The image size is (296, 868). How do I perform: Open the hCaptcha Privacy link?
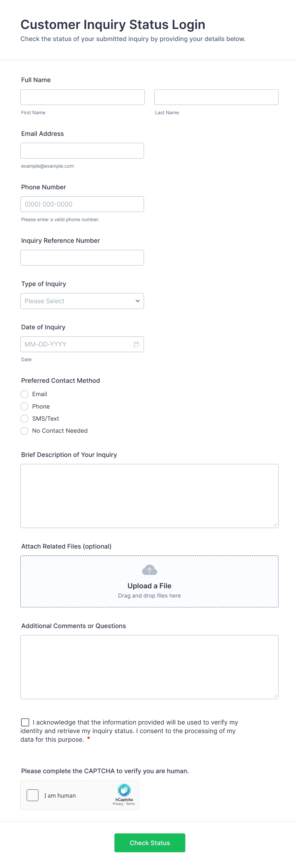118,804
